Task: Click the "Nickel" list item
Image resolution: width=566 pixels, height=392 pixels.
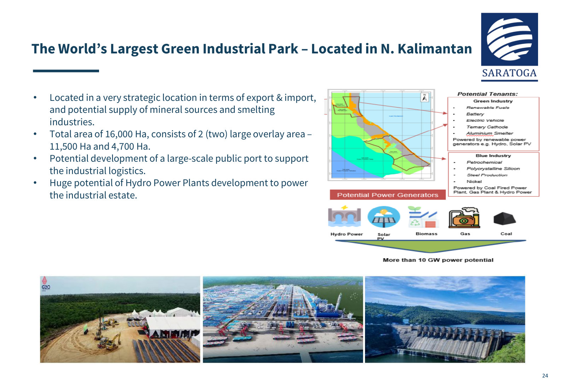Action: click(x=474, y=181)
